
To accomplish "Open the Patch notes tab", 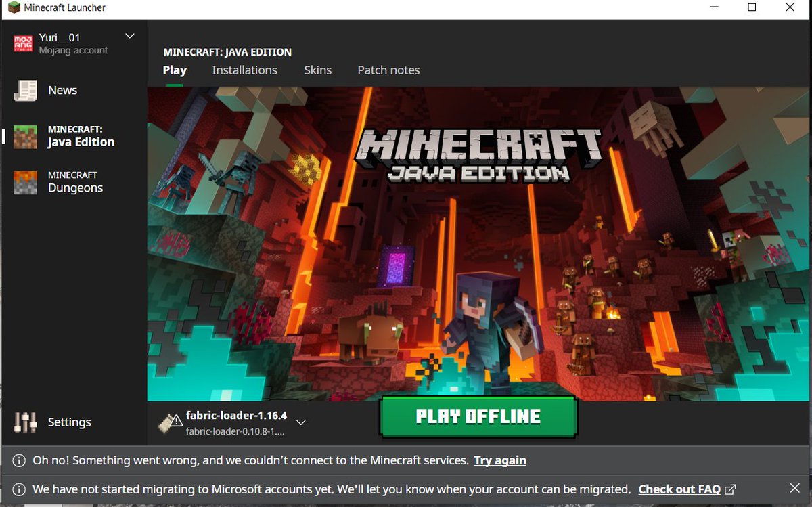I will 388,70.
